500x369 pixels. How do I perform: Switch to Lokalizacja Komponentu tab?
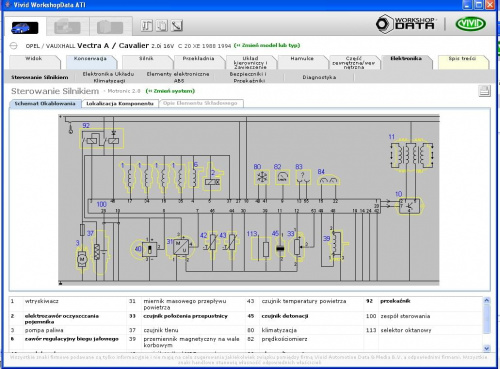coord(120,104)
